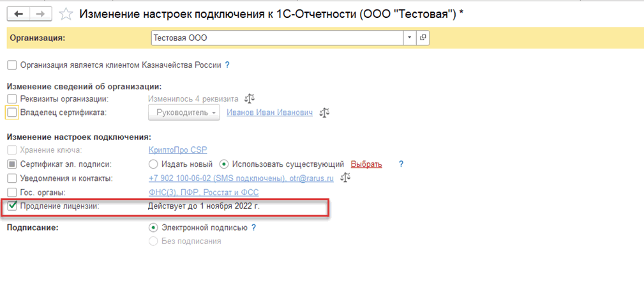The height and width of the screenshot is (306, 644).
Task: Click the Организация field with Тестовая ООО
Action: pos(278,38)
